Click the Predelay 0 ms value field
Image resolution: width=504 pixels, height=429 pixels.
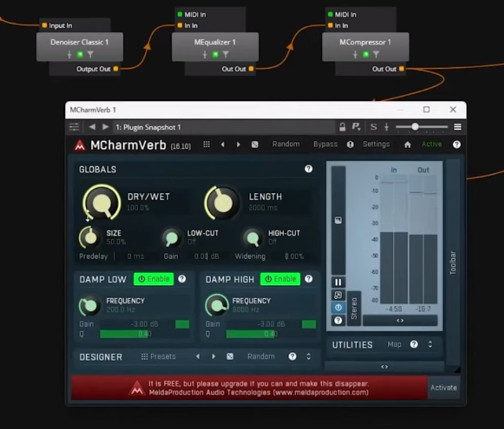click(135, 256)
